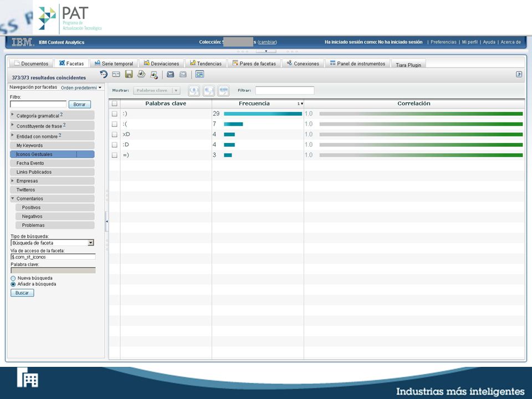Switch to the Facetas tab
This screenshot has height=399, width=532.
[x=71, y=63]
